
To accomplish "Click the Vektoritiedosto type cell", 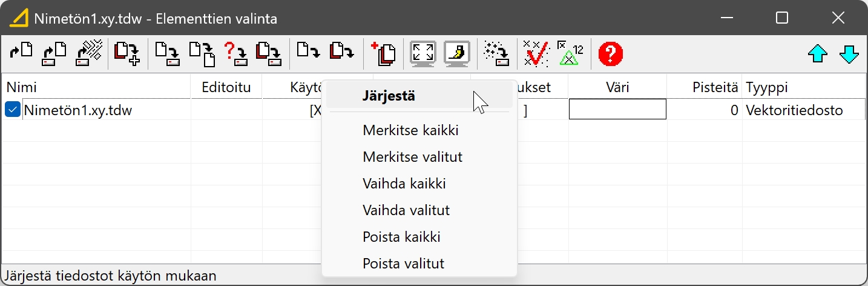I will 804,110.
